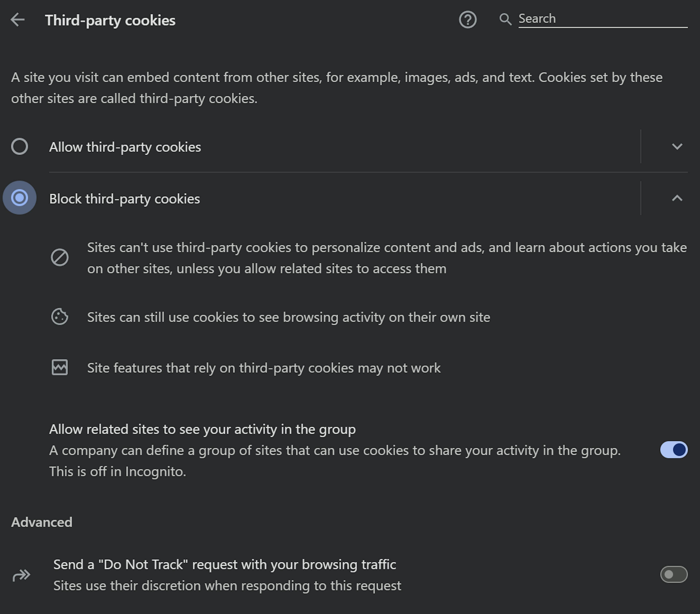Click the site features image icon
The width and height of the screenshot is (700, 614).
coord(60,367)
